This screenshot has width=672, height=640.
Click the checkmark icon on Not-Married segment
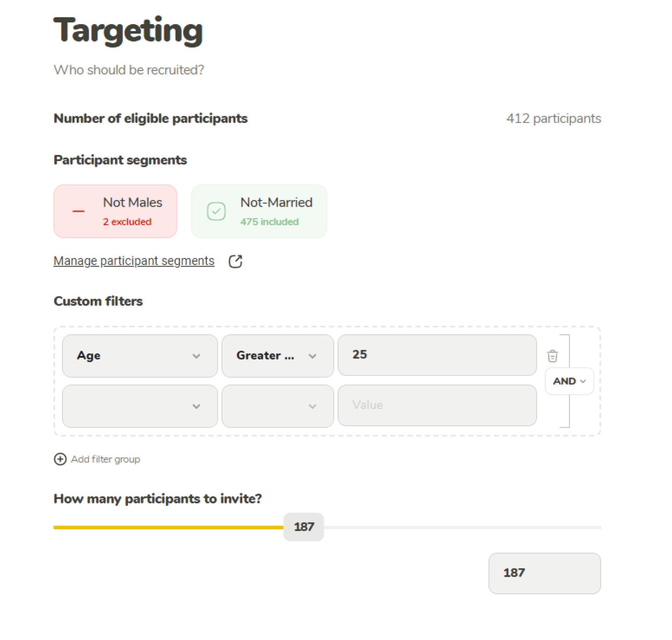(217, 211)
